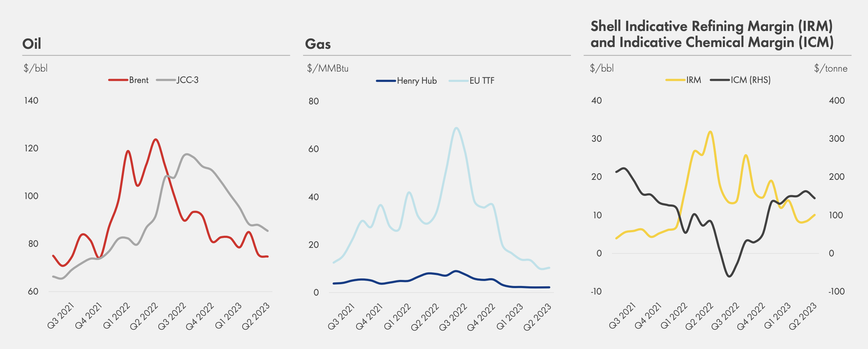Click the 'Brent' legend label
The height and width of the screenshot is (349, 868).
click(139, 80)
